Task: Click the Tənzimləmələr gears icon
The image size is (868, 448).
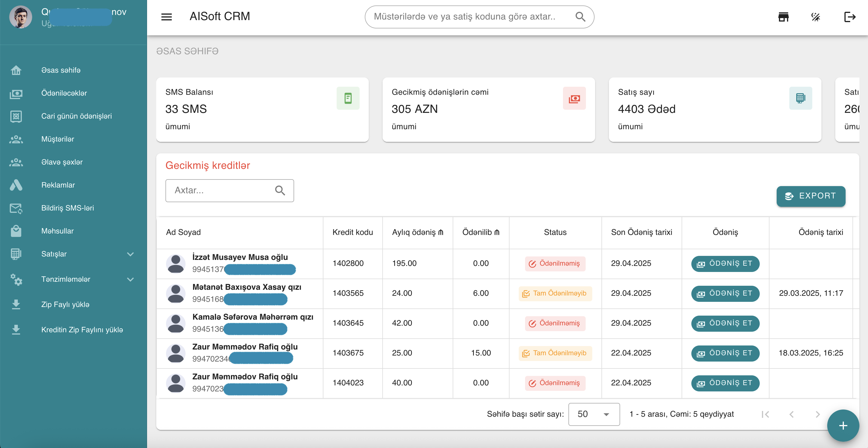Action: pyautogui.click(x=16, y=279)
